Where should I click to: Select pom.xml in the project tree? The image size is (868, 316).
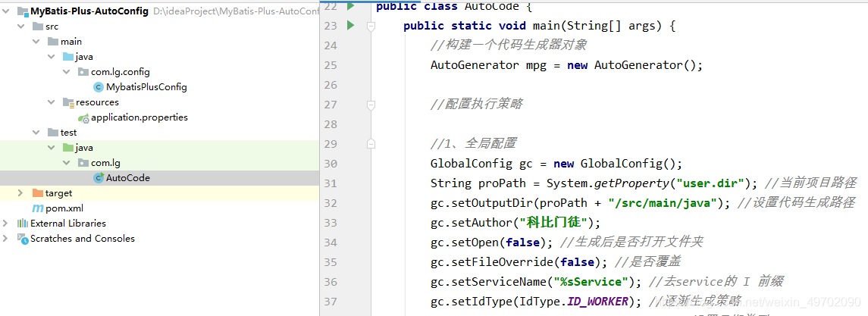[x=64, y=208]
